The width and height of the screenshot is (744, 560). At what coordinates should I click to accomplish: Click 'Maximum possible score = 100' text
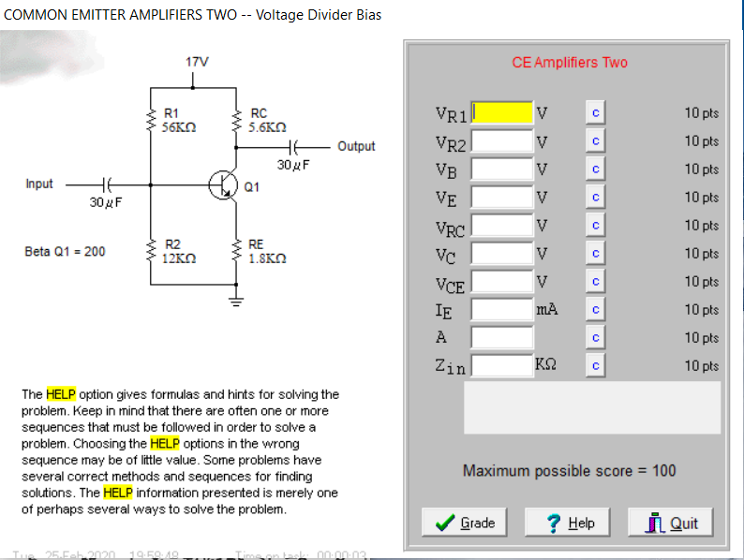click(x=569, y=470)
